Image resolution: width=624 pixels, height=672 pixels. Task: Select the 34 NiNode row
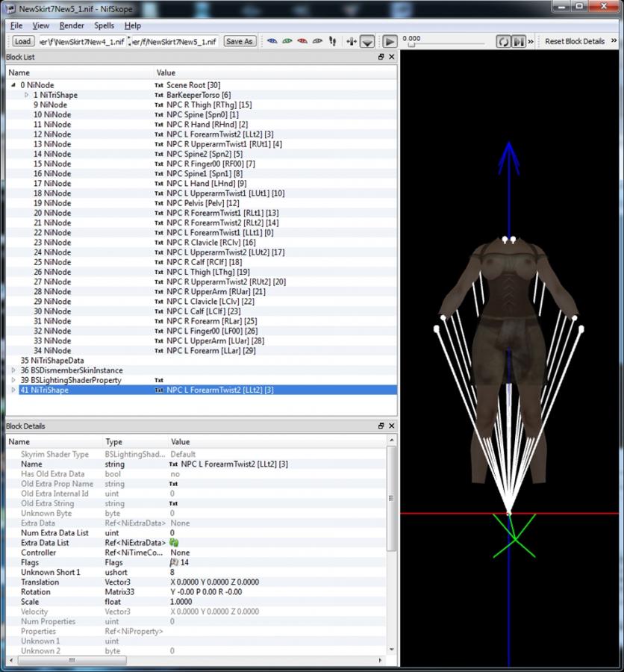coord(202,351)
